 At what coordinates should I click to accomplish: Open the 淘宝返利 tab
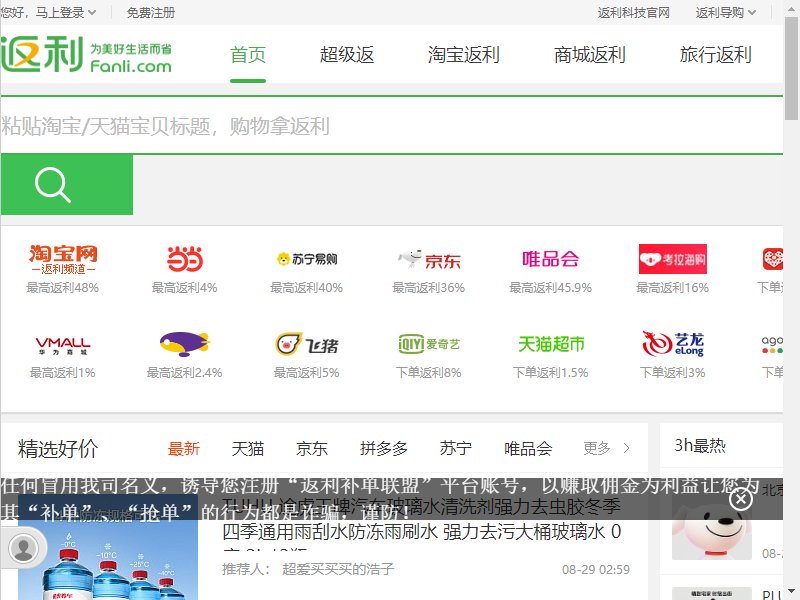click(x=463, y=55)
